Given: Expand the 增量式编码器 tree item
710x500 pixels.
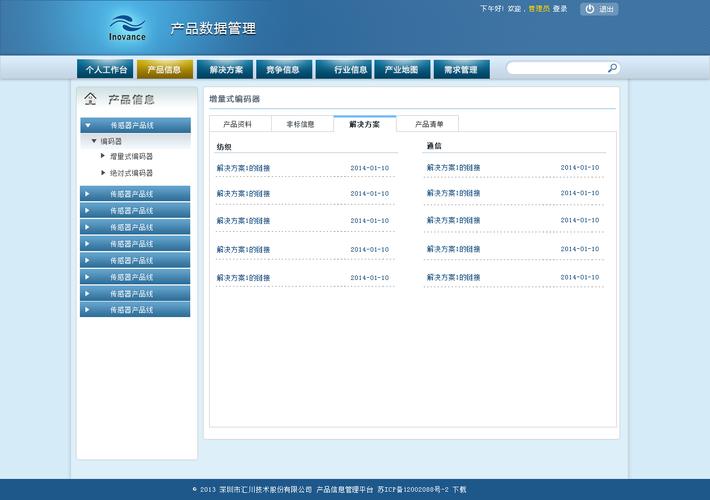Looking at the screenshot, I should pos(102,156).
